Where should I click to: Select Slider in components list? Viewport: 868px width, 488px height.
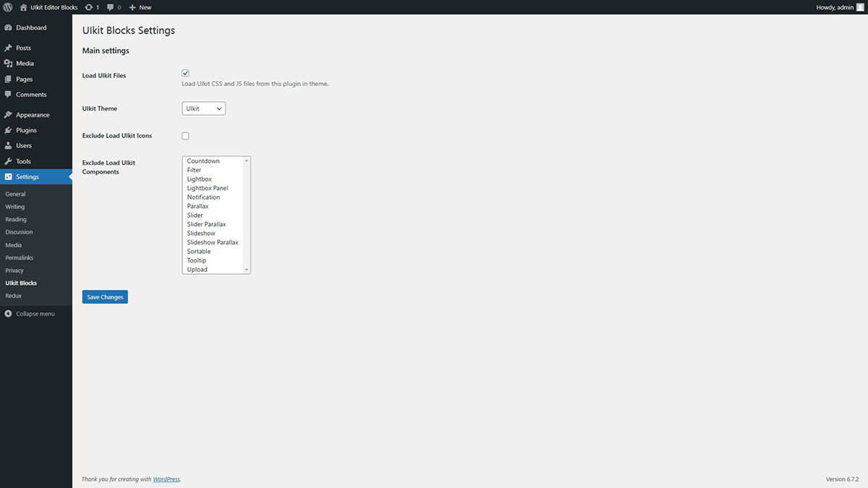tap(213, 215)
